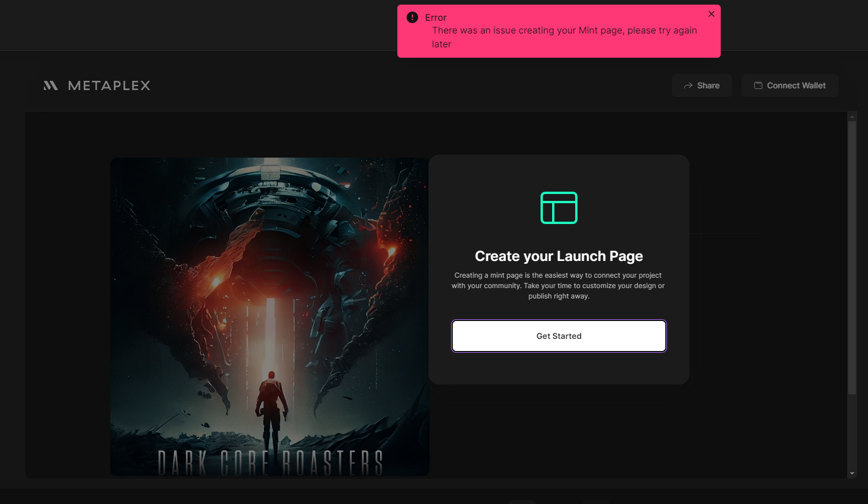Click the vertical scrollbar thumb
868x504 pixels.
(x=852, y=257)
